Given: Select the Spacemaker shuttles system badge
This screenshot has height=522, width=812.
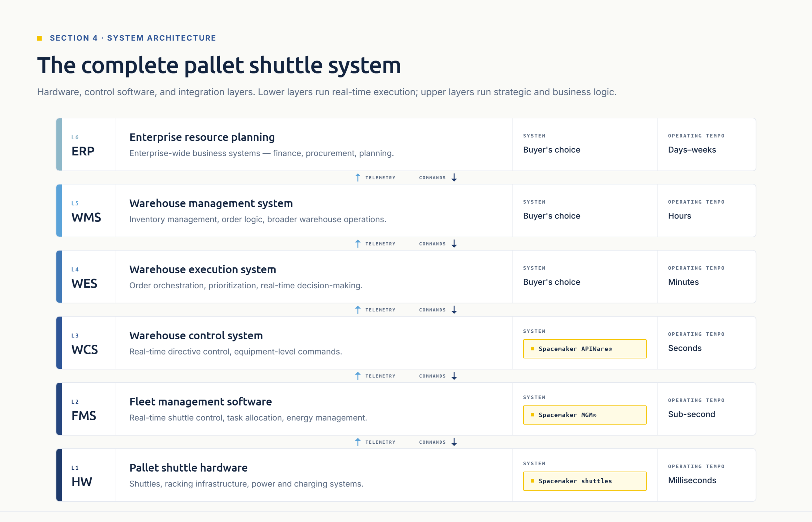Looking at the screenshot, I should pyautogui.click(x=585, y=481).
